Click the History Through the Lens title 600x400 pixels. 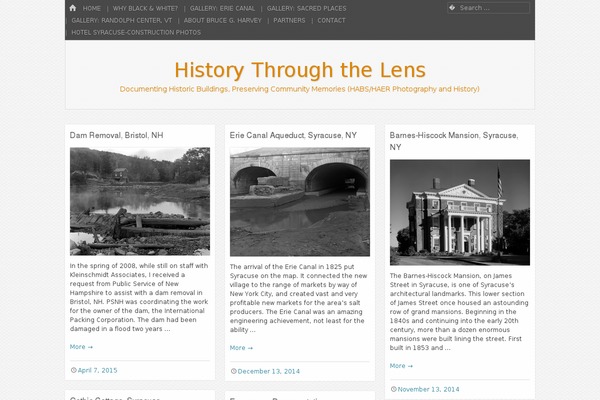click(x=300, y=70)
